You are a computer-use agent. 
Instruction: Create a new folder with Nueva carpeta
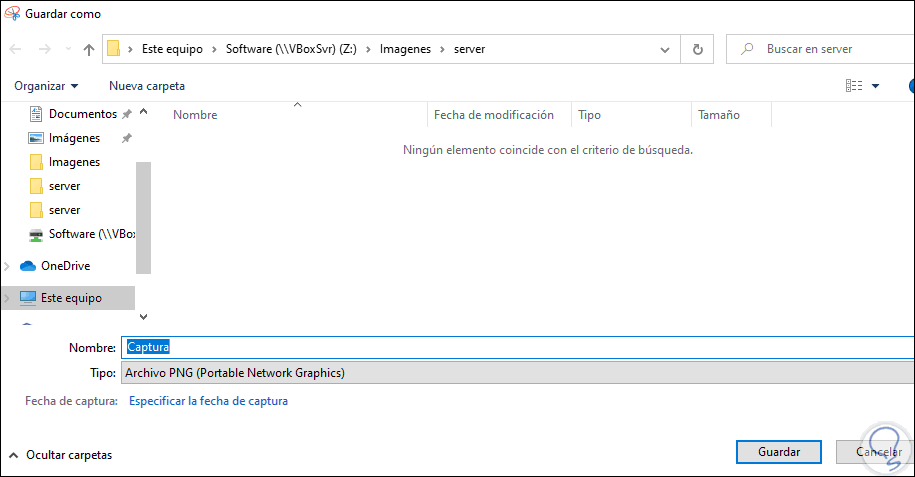(x=146, y=86)
